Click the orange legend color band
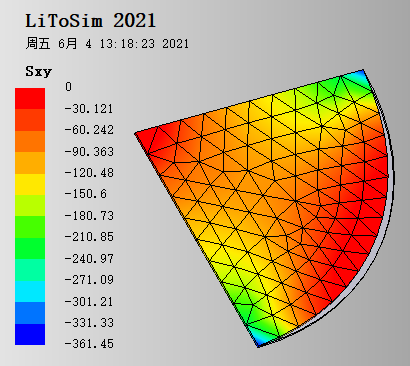Viewport: 410px width, 366px height. [30, 141]
